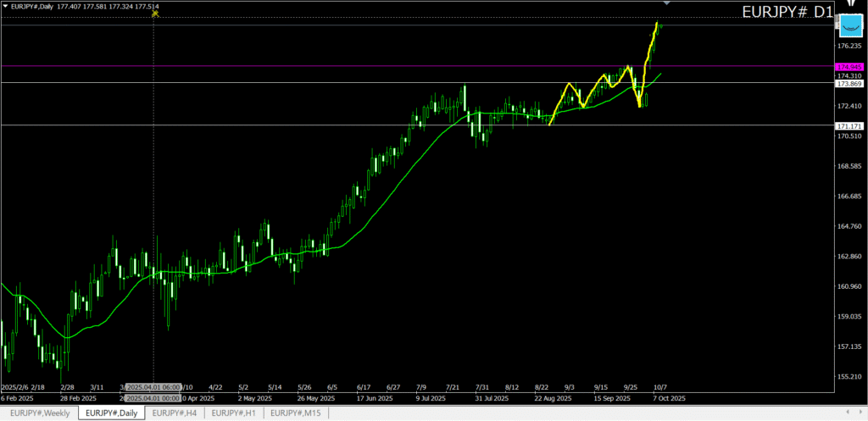Select the magenta 174.945 price label

(x=849, y=66)
